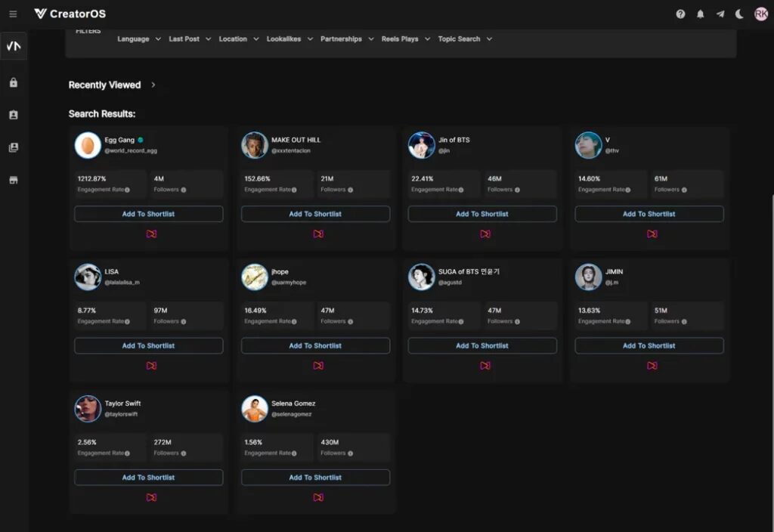Add jhope to shortlist
The image size is (774, 532).
[315, 345]
